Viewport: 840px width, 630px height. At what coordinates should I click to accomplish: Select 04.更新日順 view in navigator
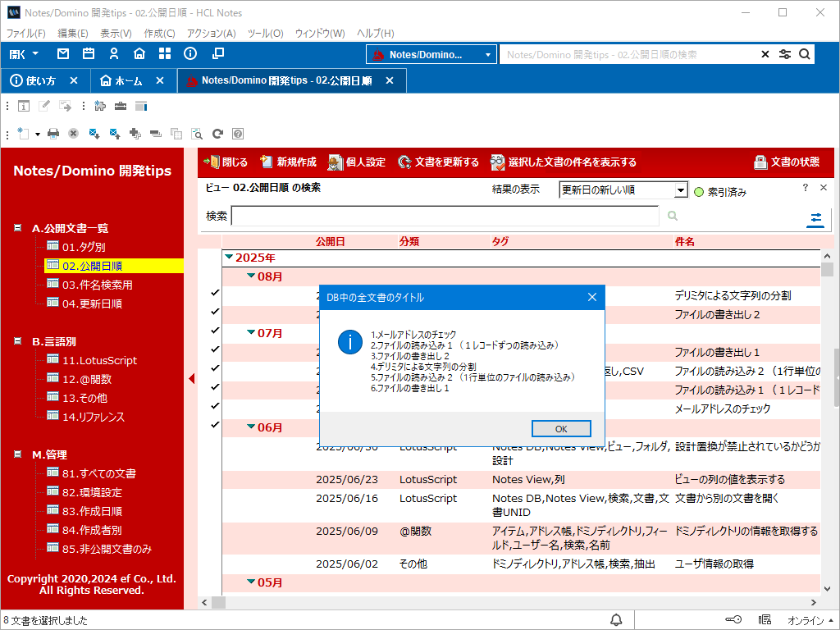click(x=92, y=304)
